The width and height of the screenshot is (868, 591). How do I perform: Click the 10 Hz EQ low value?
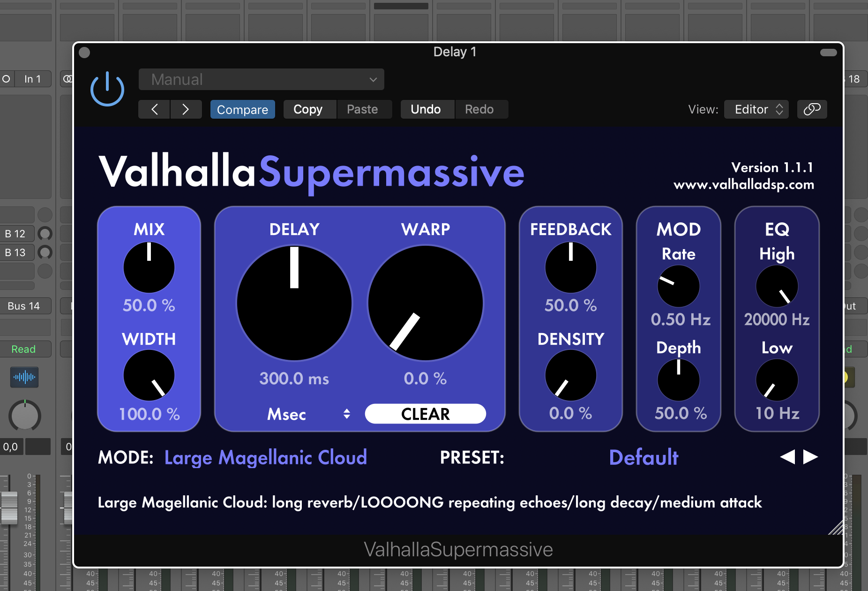pyautogui.click(x=777, y=413)
